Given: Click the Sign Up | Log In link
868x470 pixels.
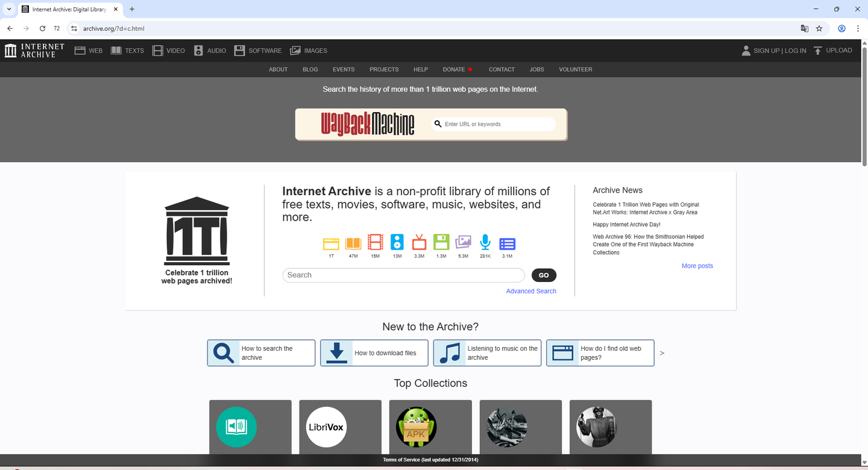Looking at the screenshot, I should [779, 51].
